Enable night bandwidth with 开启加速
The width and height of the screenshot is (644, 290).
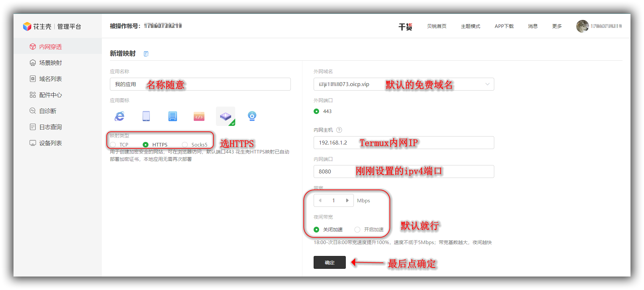pos(357,230)
